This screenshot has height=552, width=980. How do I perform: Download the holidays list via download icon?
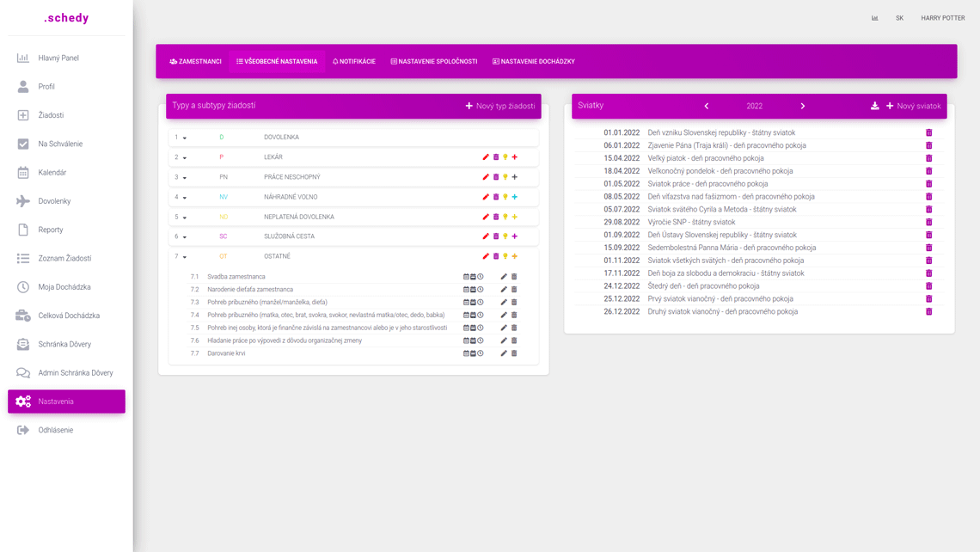coord(877,106)
